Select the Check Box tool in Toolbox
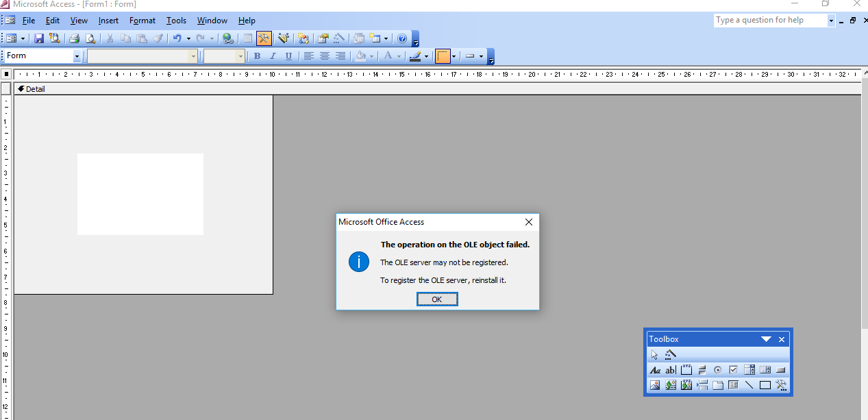The height and width of the screenshot is (420, 868). (x=734, y=370)
